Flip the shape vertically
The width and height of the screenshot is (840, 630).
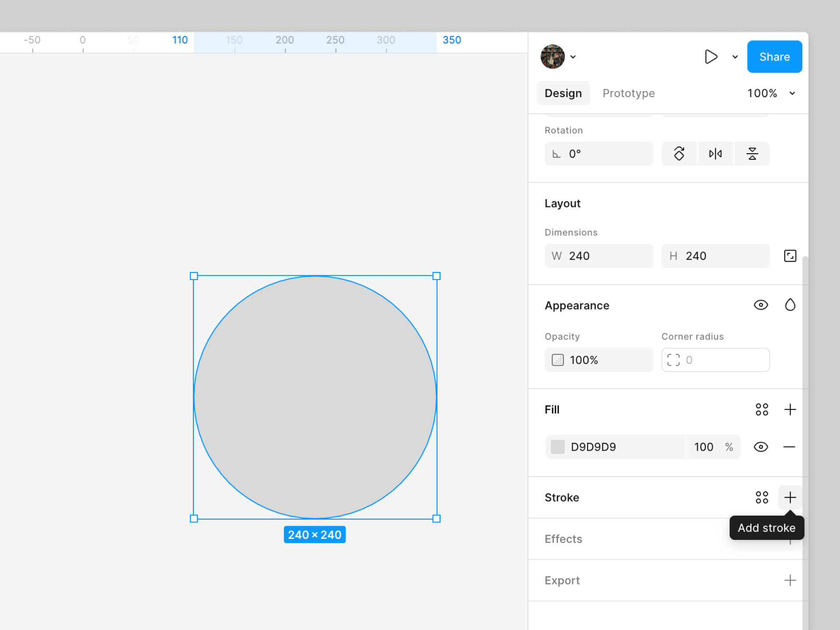[752, 154]
